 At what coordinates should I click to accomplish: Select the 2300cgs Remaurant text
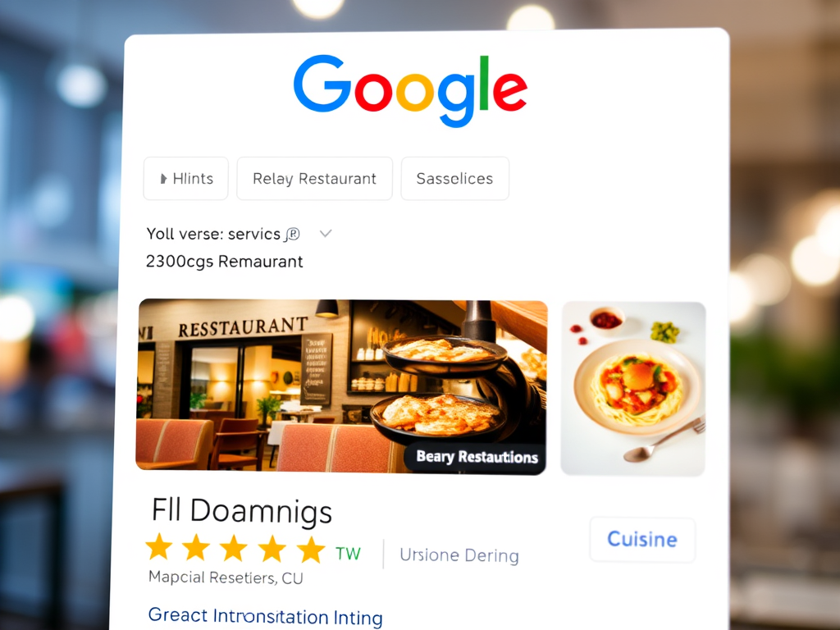[225, 262]
